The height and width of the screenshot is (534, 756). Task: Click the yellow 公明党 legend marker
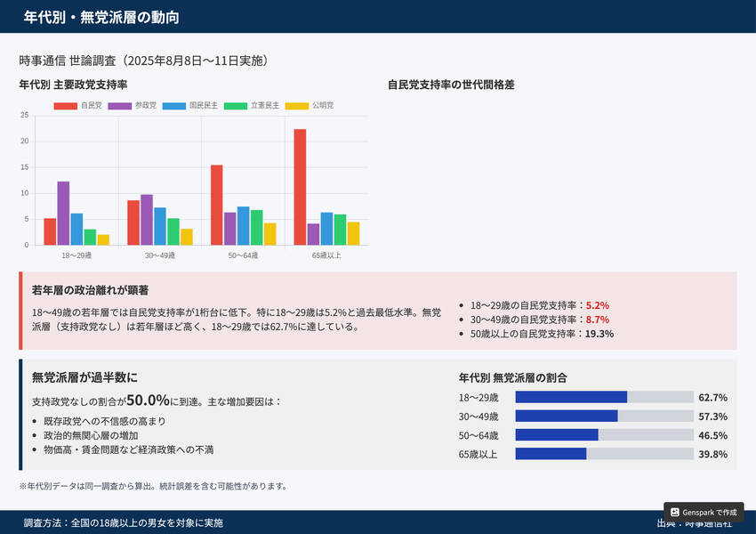297,105
